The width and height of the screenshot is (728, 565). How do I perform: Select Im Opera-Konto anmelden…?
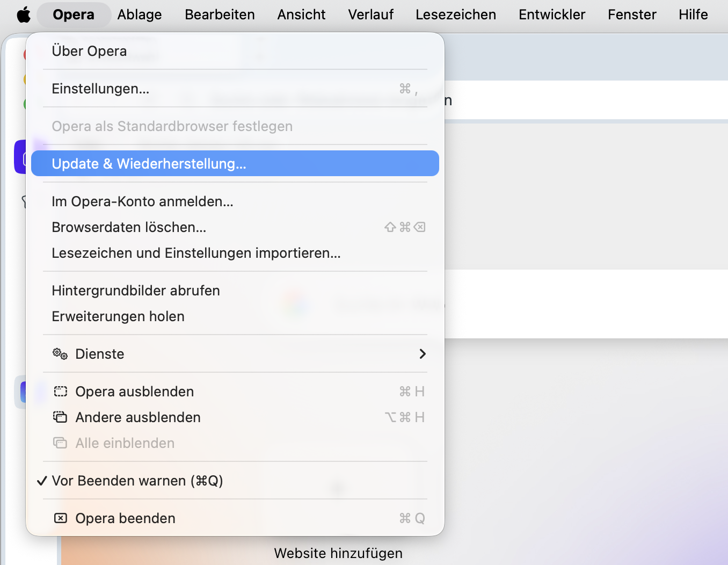pyautogui.click(x=235, y=201)
